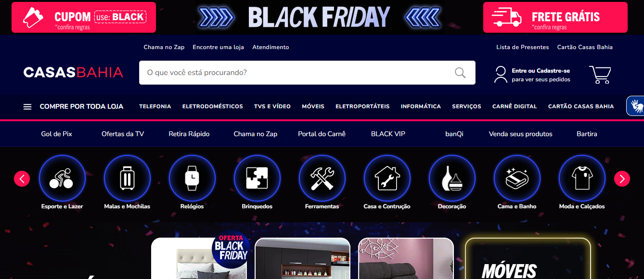Open the Brinquedos puzzle icon
This screenshot has height=279, width=644.
click(x=257, y=178)
